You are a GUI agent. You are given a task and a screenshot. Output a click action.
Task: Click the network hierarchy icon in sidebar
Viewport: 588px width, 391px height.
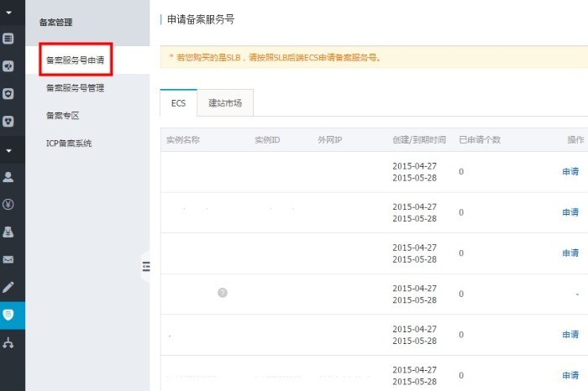click(x=9, y=342)
